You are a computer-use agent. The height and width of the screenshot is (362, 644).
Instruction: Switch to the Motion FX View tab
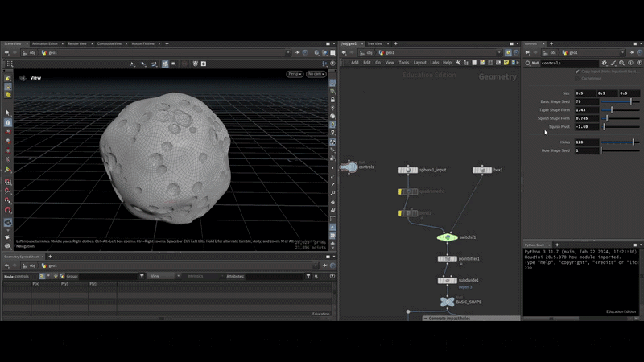point(143,43)
